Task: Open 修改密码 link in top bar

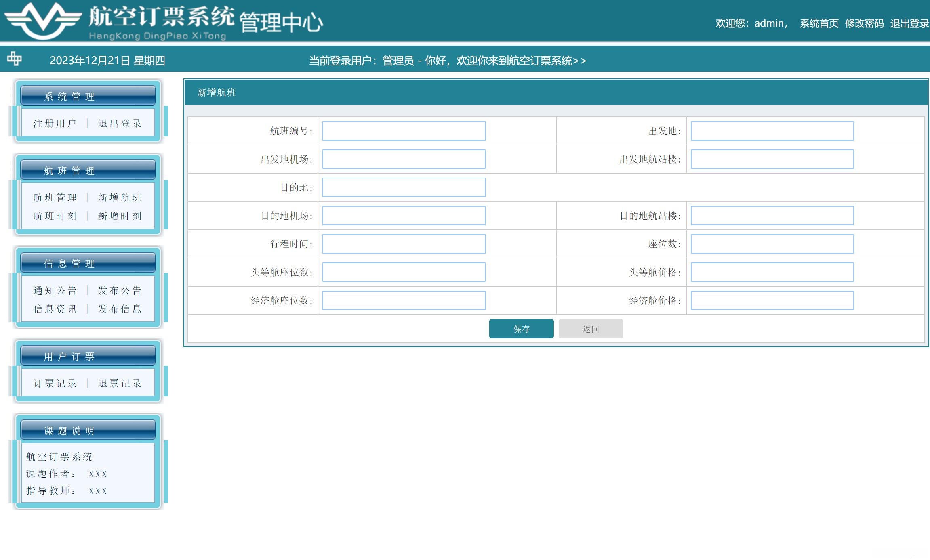Action: point(864,23)
